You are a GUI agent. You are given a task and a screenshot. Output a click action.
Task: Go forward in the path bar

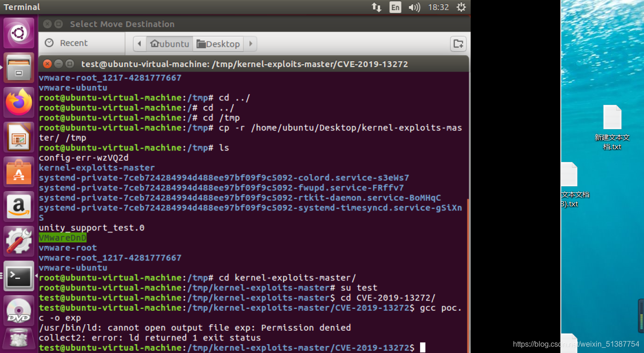[x=251, y=44]
